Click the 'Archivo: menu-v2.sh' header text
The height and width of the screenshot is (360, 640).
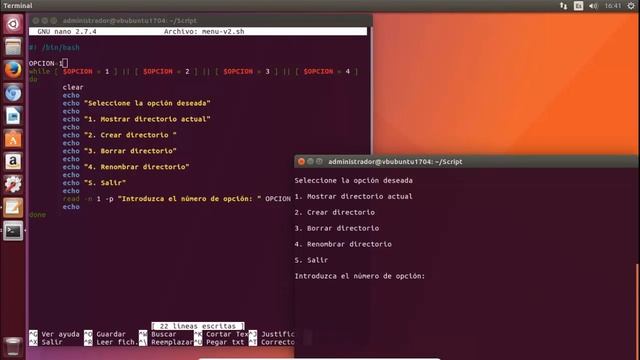(x=204, y=31)
